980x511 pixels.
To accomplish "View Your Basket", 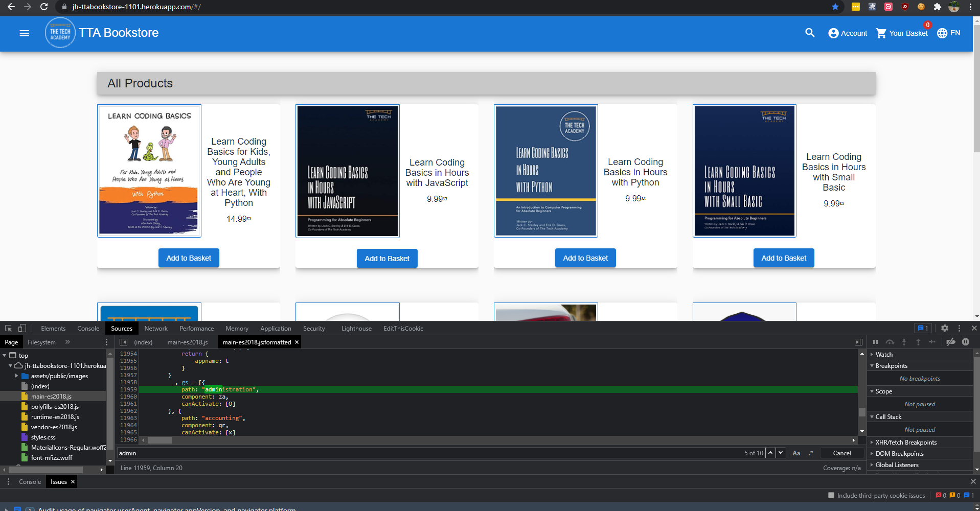I will [902, 33].
